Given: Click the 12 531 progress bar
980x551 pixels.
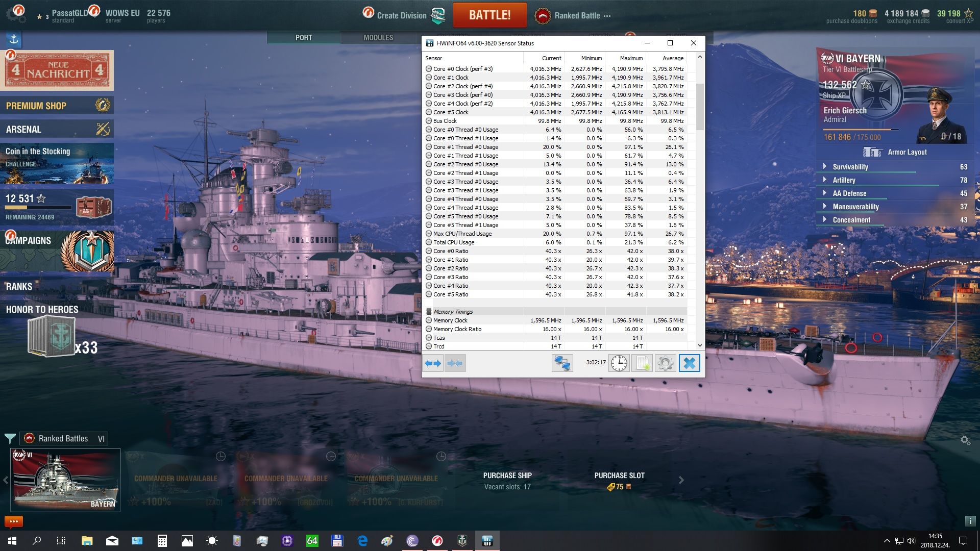Looking at the screenshot, I should pyautogui.click(x=37, y=208).
